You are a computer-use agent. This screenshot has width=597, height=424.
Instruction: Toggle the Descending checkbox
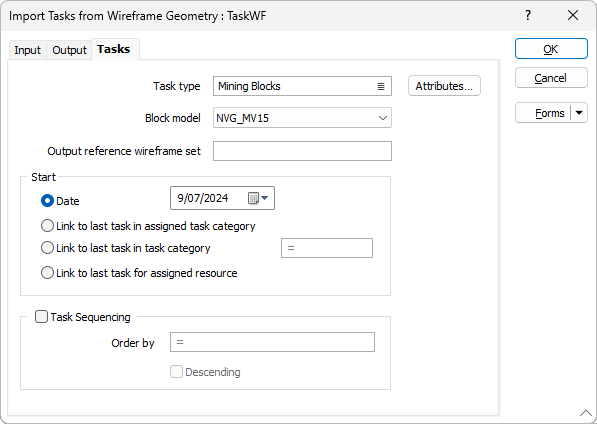(x=176, y=371)
